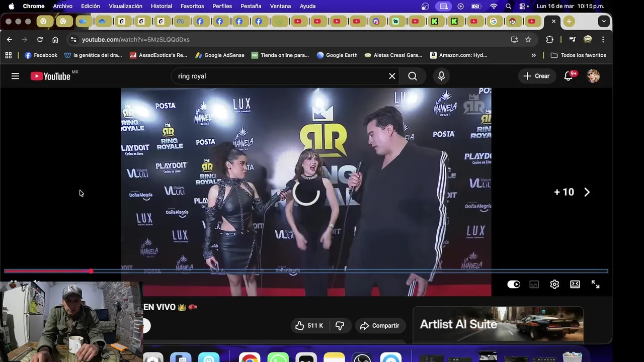Switch to the Meta tab in the tab strip
The height and width of the screenshot is (362, 644).
pyautogui.click(x=180, y=21)
